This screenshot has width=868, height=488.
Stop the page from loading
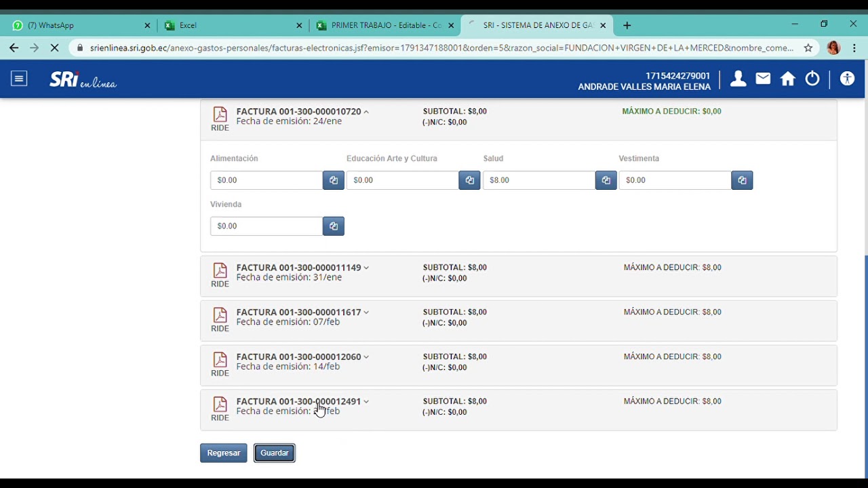pyautogui.click(x=55, y=48)
